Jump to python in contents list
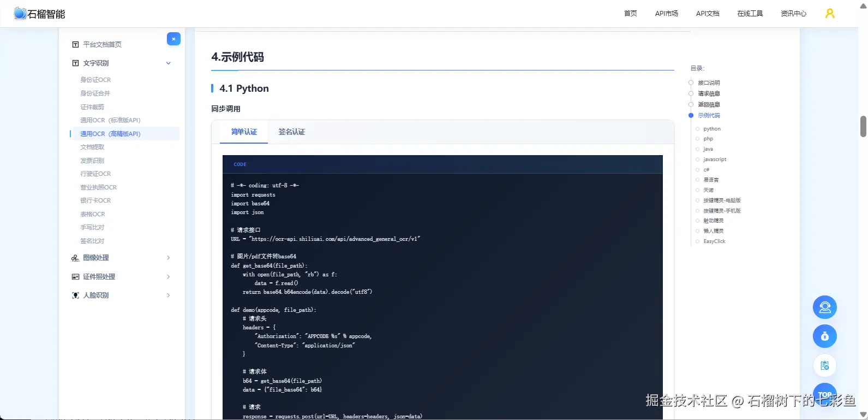The height and width of the screenshot is (420, 868). [712, 129]
